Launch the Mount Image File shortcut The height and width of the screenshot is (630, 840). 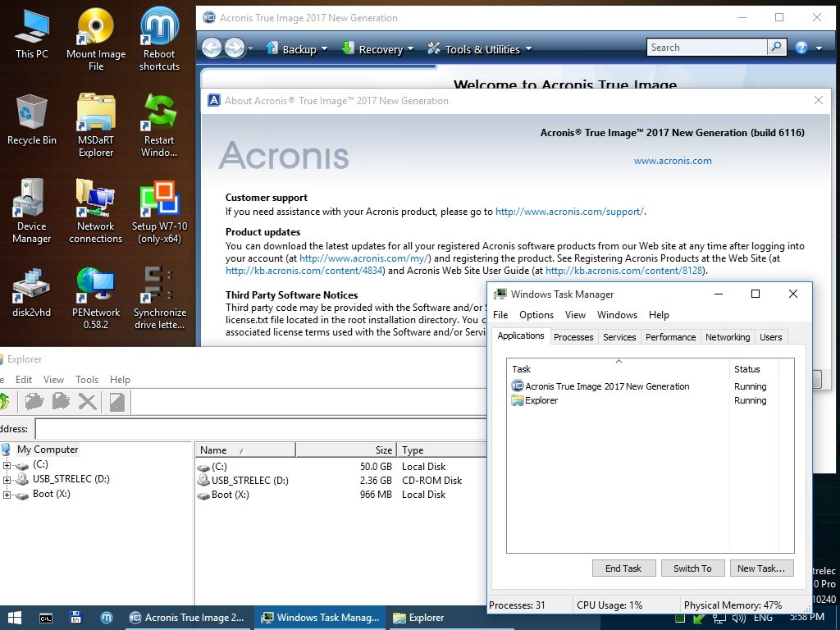point(96,39)
